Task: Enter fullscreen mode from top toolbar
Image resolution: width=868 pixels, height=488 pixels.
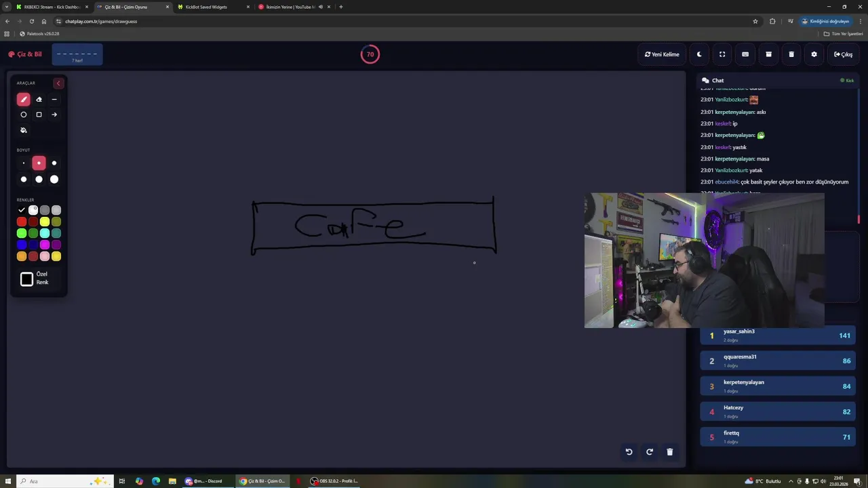Action: 722,54
